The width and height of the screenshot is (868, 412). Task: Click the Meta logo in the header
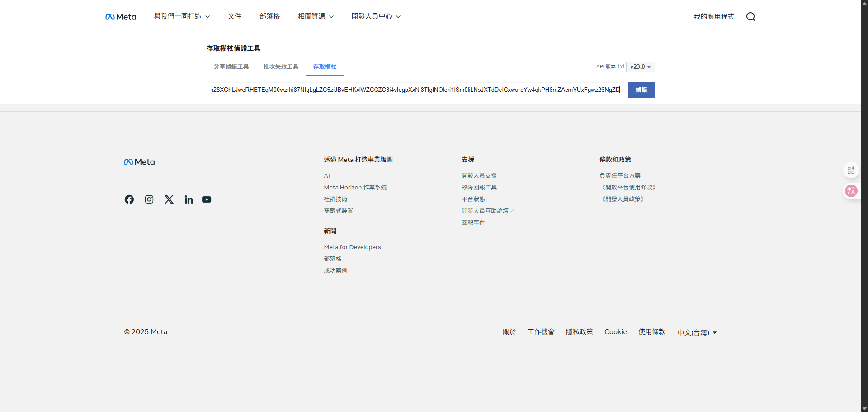click(x=120, y=16)
